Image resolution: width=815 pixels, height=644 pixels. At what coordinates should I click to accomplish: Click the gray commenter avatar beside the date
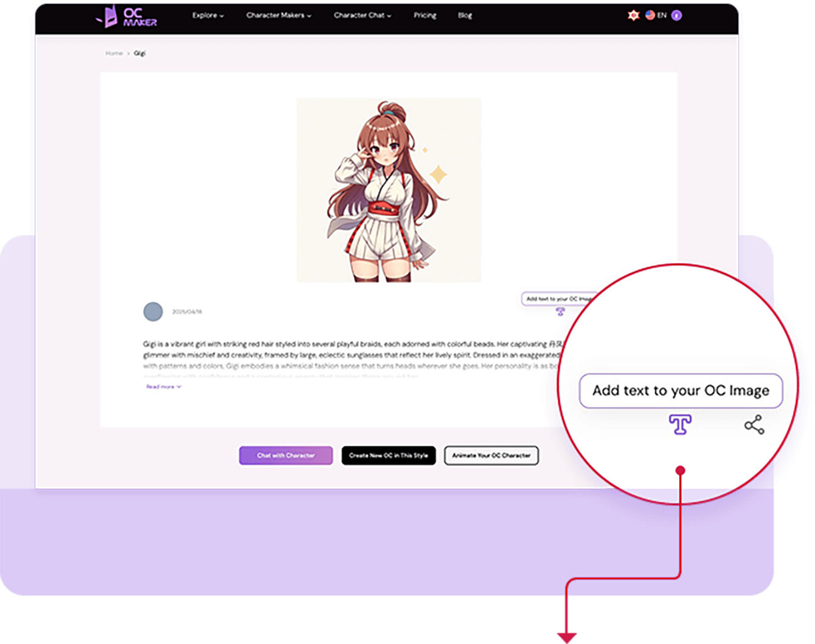coord(153,311)
